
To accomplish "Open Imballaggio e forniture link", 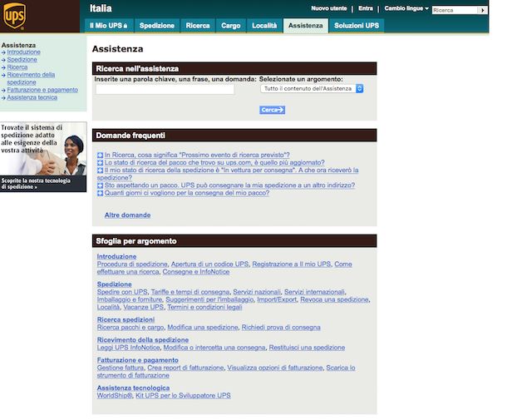I will [130, 299].
